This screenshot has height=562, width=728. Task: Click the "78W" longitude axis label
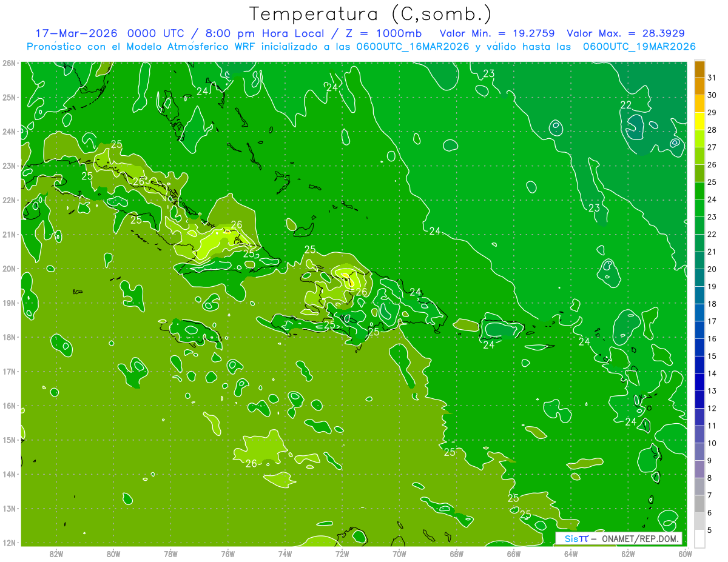[170, 554]
